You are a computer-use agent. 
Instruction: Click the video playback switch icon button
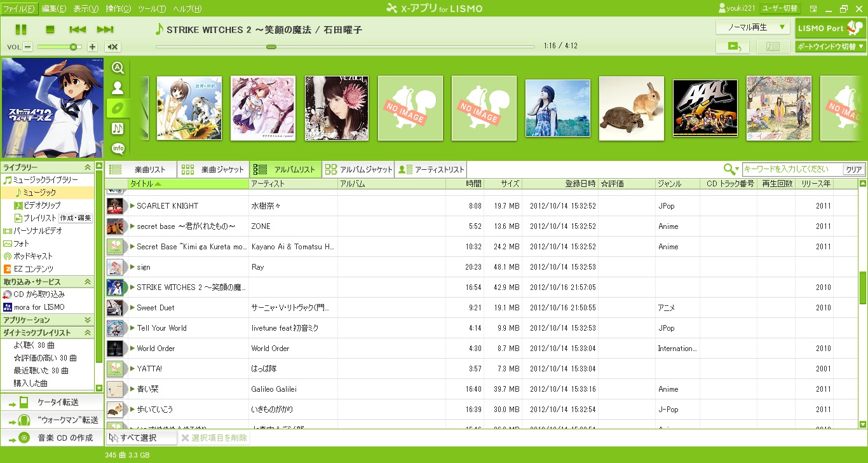coord(733,46)
